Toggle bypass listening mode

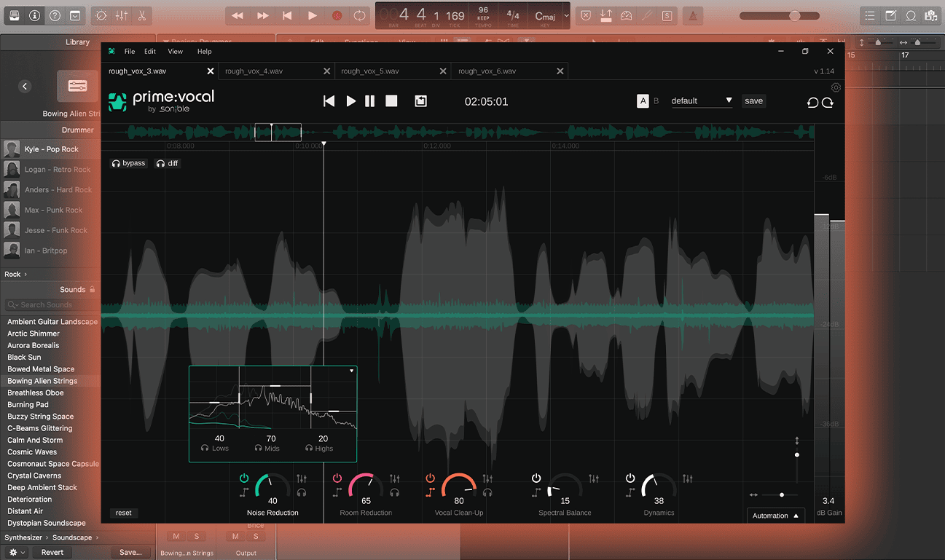coord(128,163)
